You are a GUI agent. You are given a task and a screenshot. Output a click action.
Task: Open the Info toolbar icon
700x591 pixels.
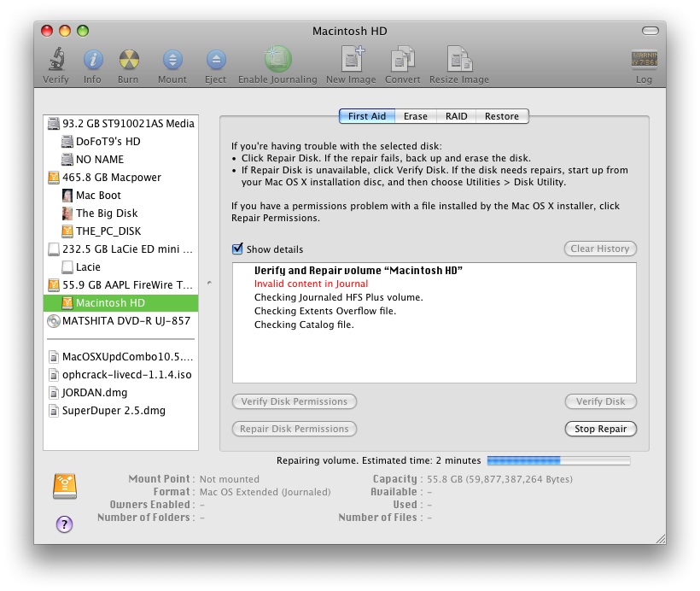coord(93,60)
